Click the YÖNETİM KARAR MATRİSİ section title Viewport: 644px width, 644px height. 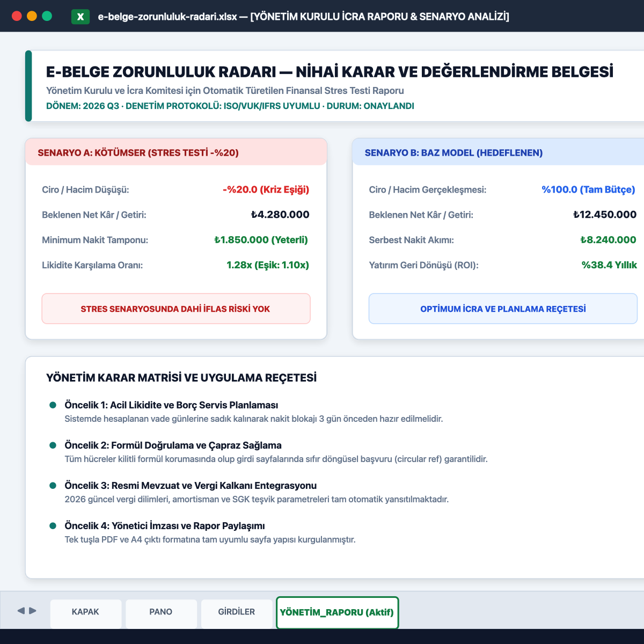(181, 378)
